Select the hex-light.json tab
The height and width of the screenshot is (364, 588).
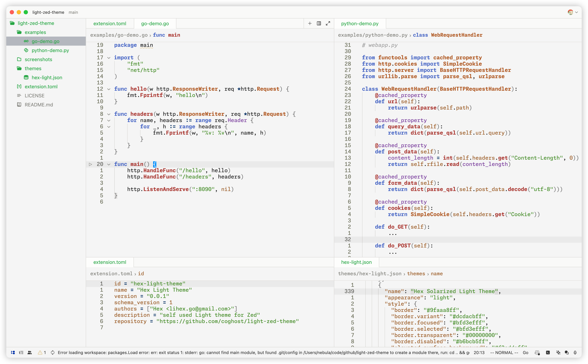(x=356, y=262)
